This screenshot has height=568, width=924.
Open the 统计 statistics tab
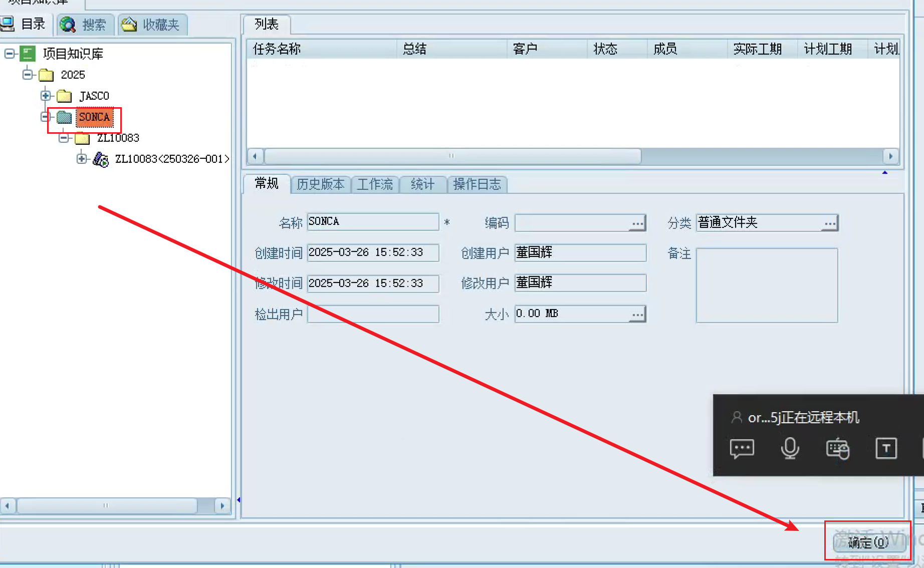(422, 184)
